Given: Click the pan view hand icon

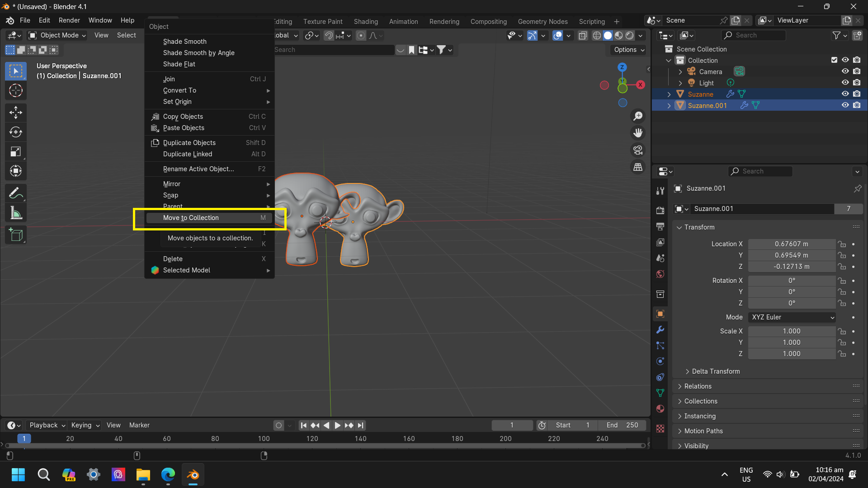Looking at the screenshot, I should [x=638, y=133].
